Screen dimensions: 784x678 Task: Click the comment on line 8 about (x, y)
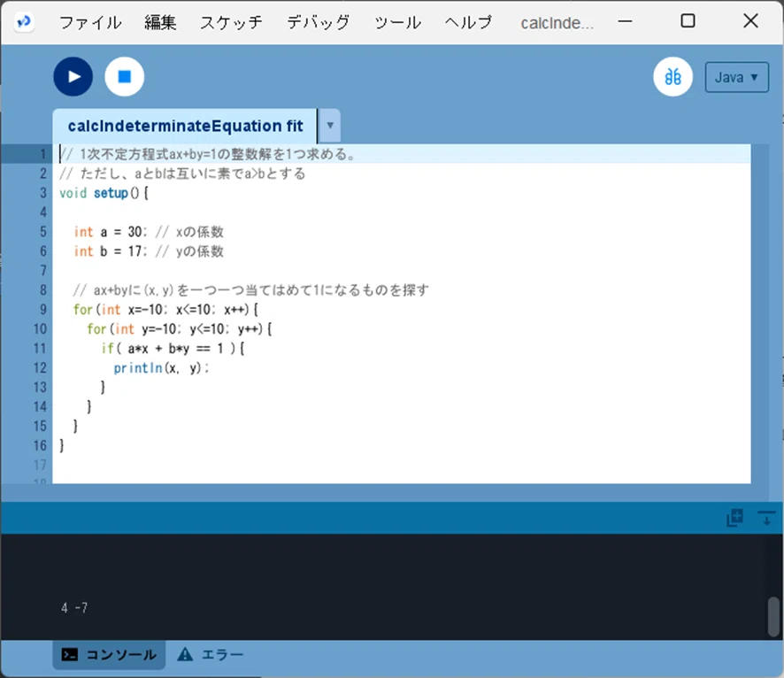coord(251,290)
